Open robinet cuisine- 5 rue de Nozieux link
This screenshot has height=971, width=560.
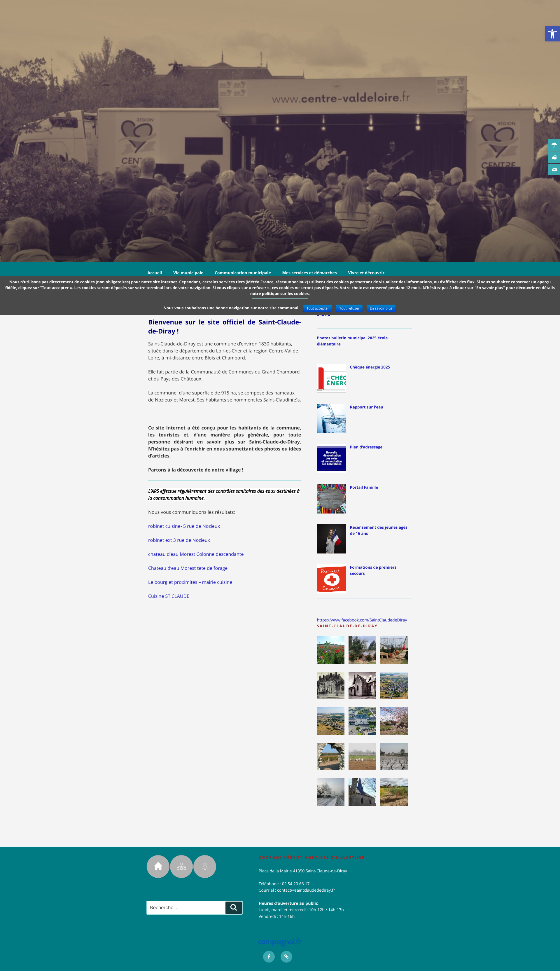pyautogui.click(x=184, y=526)
